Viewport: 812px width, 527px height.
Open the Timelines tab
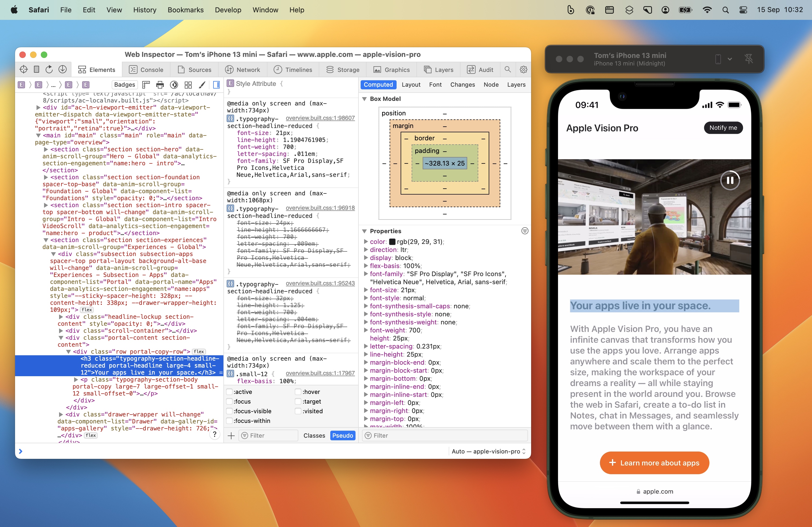point(293,69)
